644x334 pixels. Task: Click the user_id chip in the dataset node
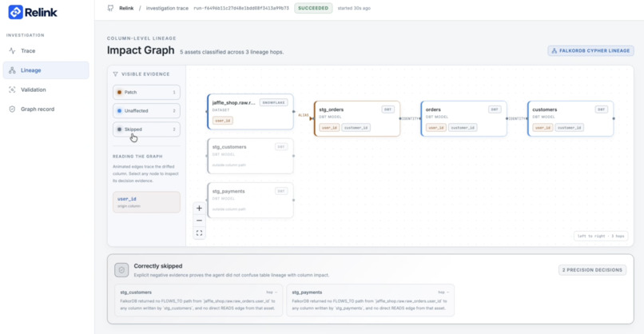[x=223, y=121]
